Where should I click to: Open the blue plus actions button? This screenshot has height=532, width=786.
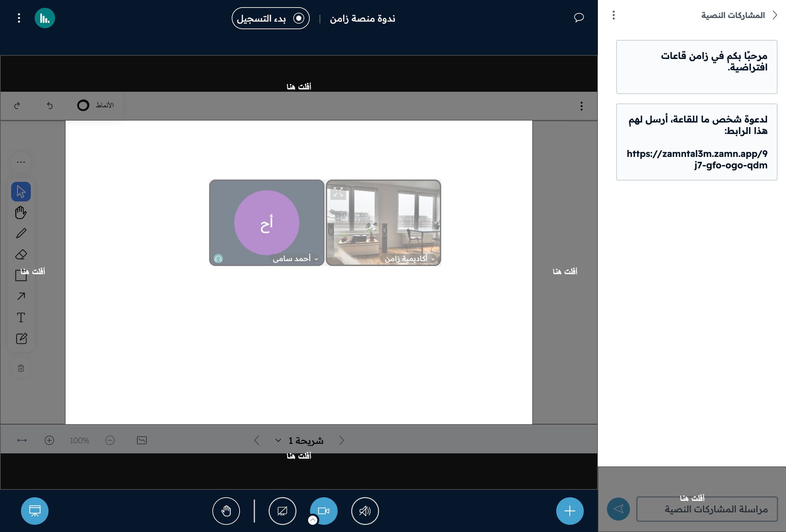[x=570, y=511]
